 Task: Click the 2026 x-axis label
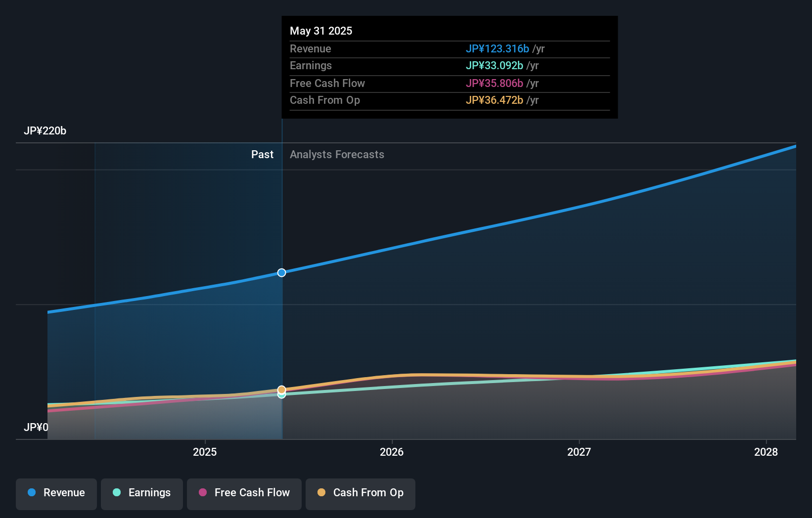[x=392, y=452]
